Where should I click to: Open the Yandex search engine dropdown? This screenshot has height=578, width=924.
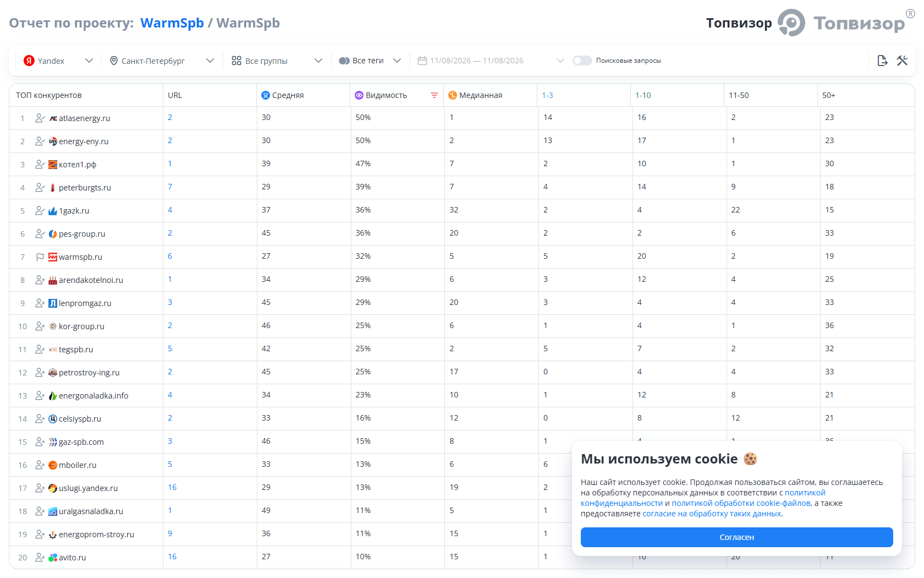[58, 61]
